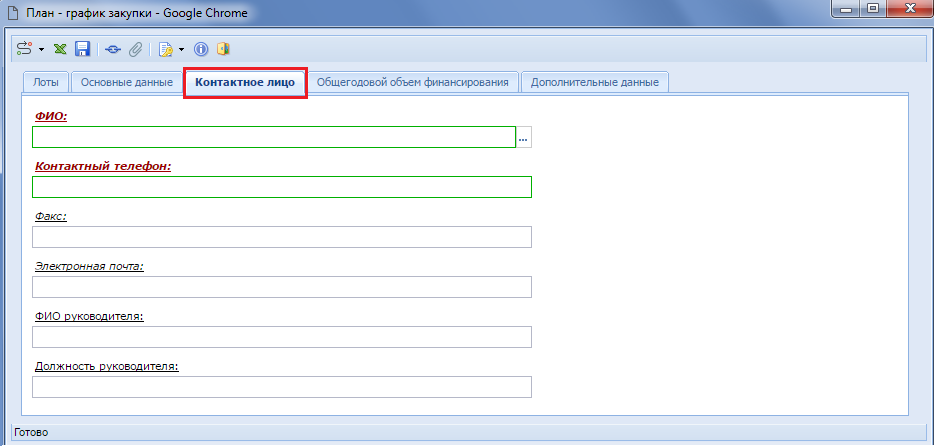Click the Электронная почта input field
This screenshot has height=446, width=934.
click(x=281, y=287)
